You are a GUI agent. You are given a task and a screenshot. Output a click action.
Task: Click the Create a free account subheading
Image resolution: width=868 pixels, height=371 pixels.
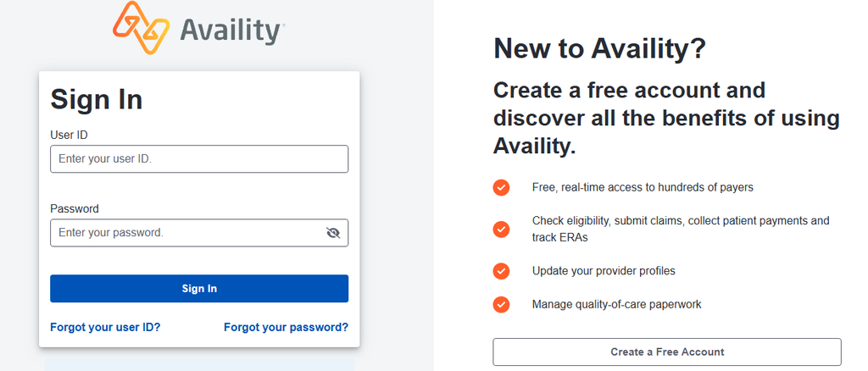[x=666, y=118]
